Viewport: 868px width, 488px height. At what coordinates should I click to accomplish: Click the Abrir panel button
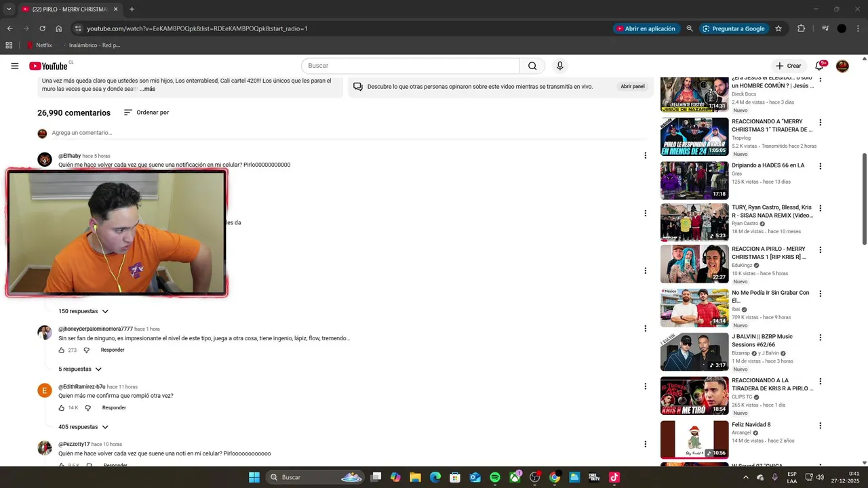pos(632,87)
